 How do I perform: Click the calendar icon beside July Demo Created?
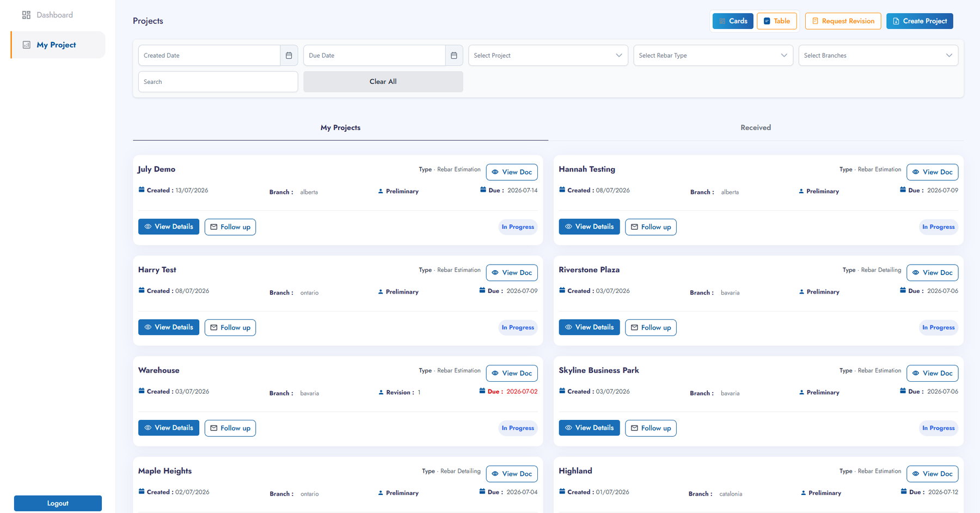coord(142,190)
